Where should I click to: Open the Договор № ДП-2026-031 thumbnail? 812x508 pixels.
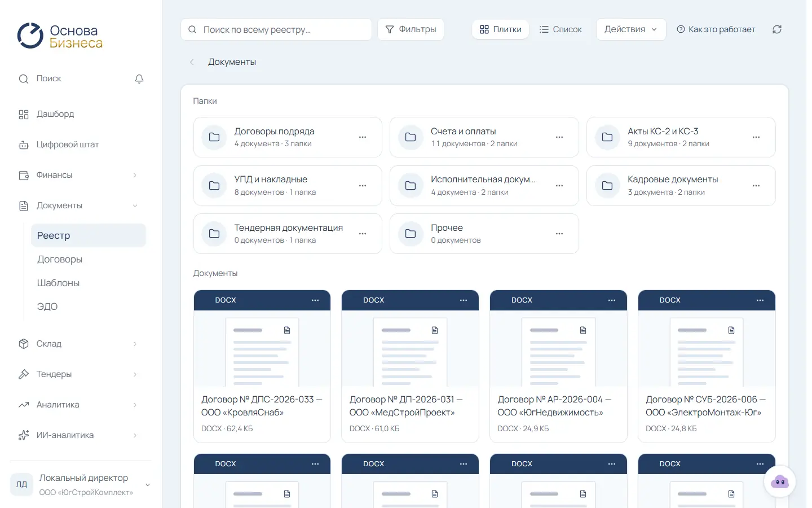pyautogui.click(x=410, y=348)
